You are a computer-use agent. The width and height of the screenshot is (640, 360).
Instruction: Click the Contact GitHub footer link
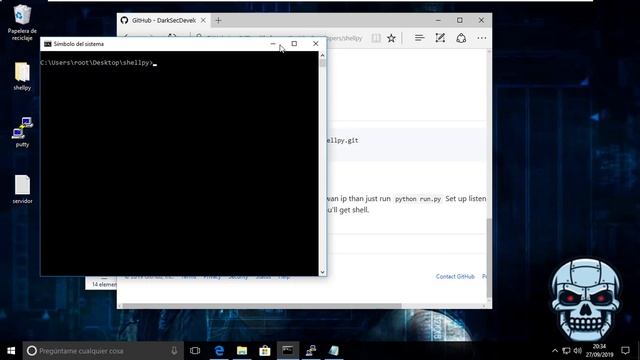[455, 277]
